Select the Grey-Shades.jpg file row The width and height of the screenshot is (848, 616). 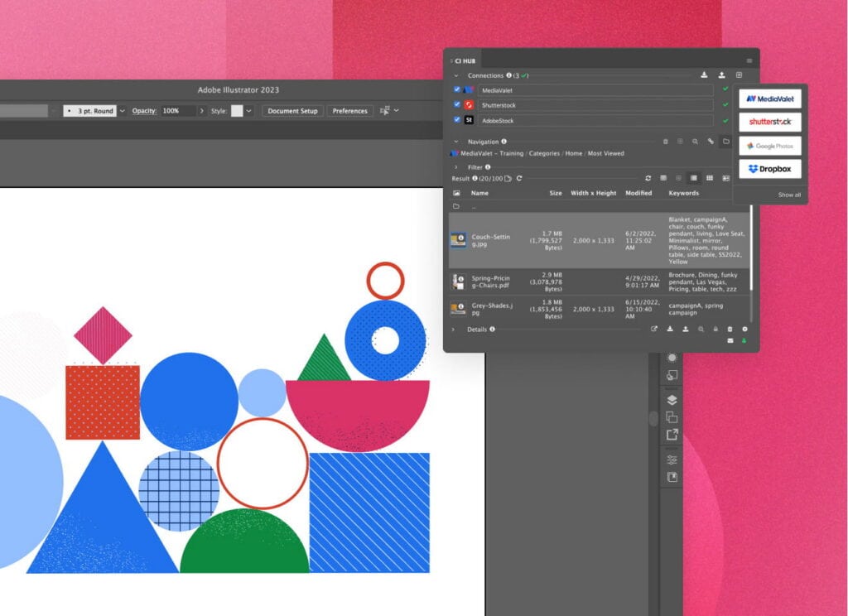click(530, 310)
